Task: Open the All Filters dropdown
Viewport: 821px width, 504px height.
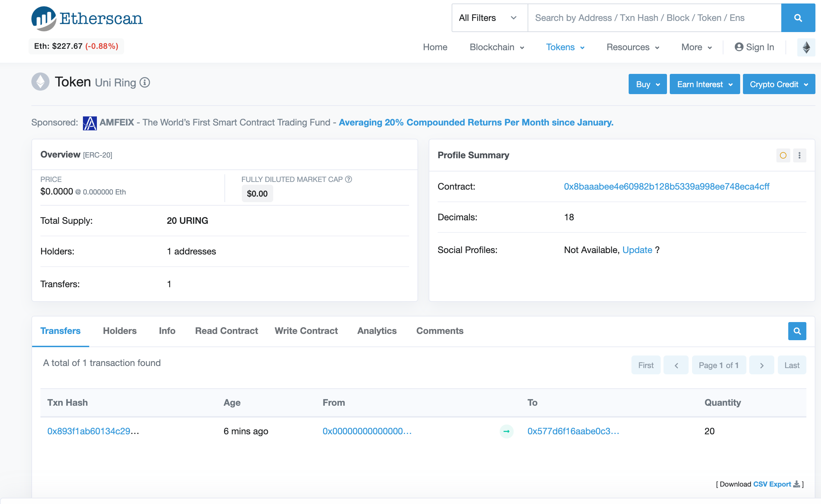Action: coord(489,18)
